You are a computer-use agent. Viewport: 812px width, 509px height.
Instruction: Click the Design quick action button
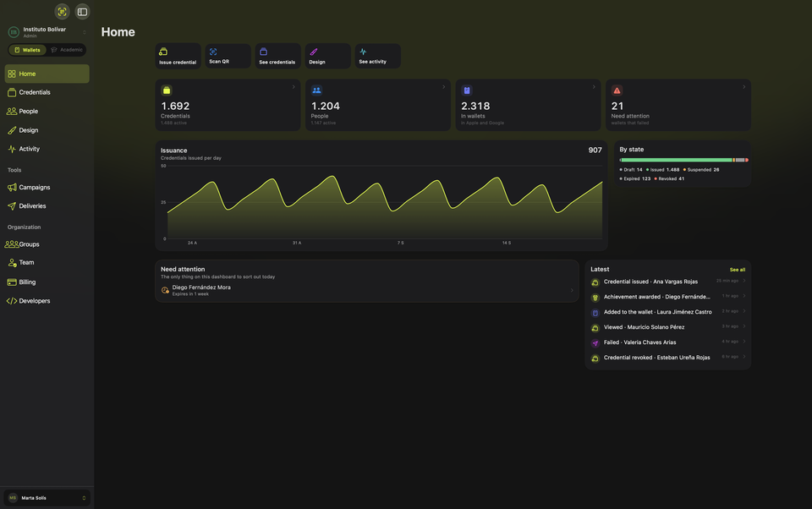[327, 56]
